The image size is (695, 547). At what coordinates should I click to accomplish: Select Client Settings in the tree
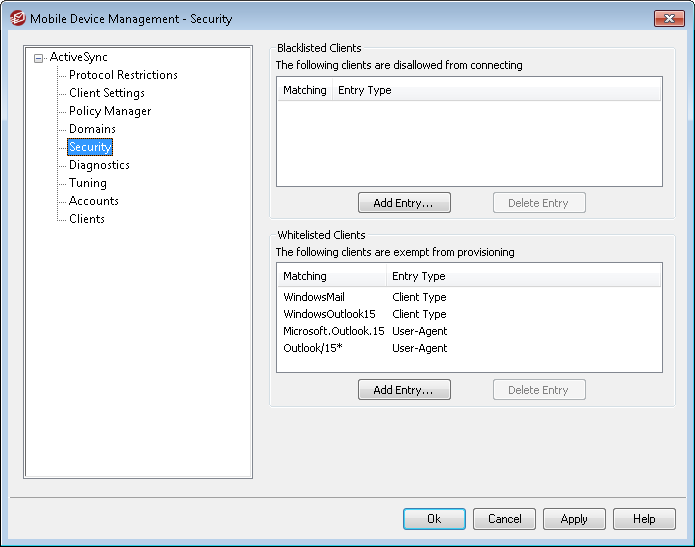coord(106,93)
